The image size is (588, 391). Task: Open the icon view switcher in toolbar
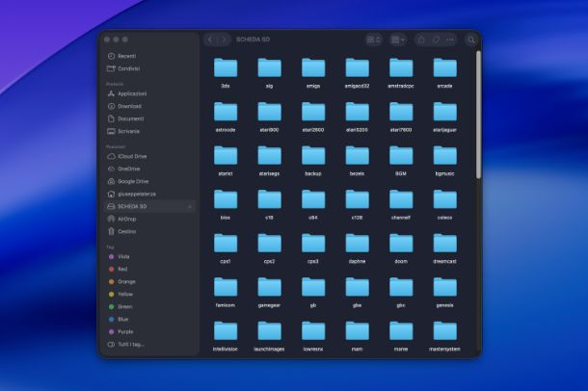click(373, 39)
